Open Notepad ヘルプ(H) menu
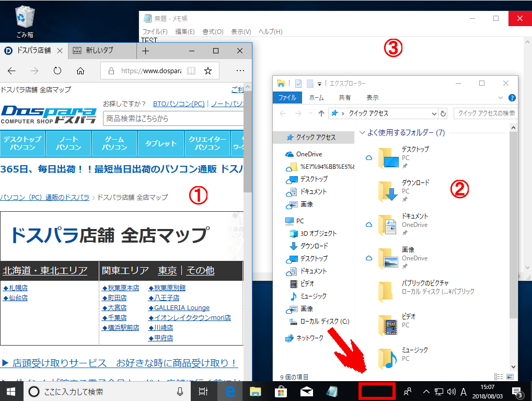 click(x=270, y=31)
